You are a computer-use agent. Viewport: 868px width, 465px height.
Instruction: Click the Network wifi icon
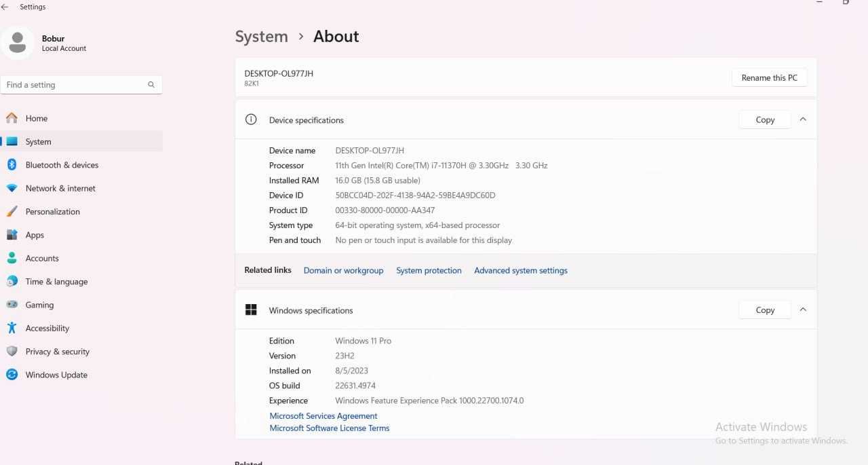pos(12,188)
